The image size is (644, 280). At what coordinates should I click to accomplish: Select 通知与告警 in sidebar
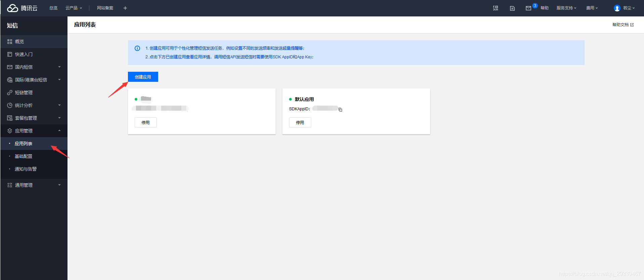pos(34,169)
